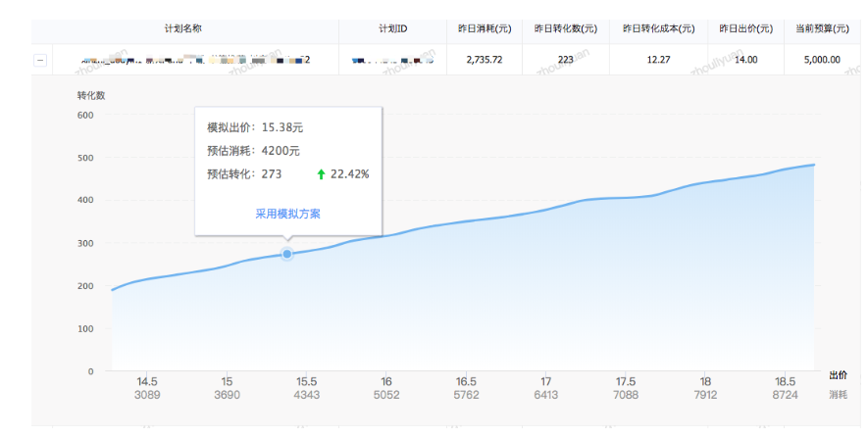Image resolution: width=868 pixels, height=438 pixels.
Task: Click the 223 conversions cell
Action: coord(566,60)
